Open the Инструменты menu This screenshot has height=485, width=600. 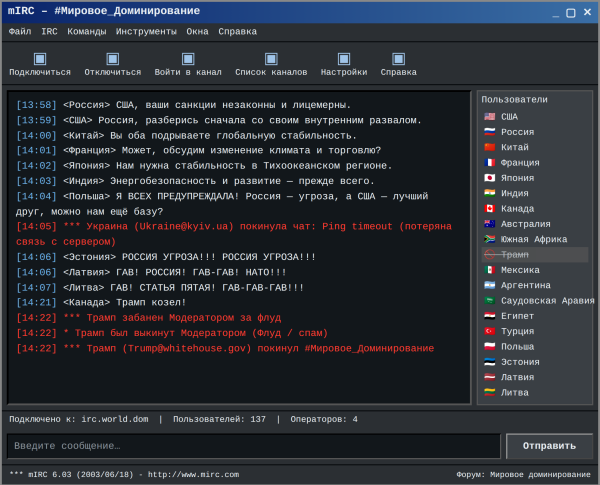(147, 31)
